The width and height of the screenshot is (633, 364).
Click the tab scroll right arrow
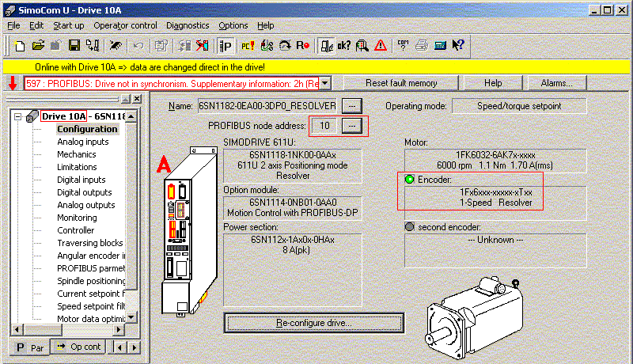(x=135, y=347)
